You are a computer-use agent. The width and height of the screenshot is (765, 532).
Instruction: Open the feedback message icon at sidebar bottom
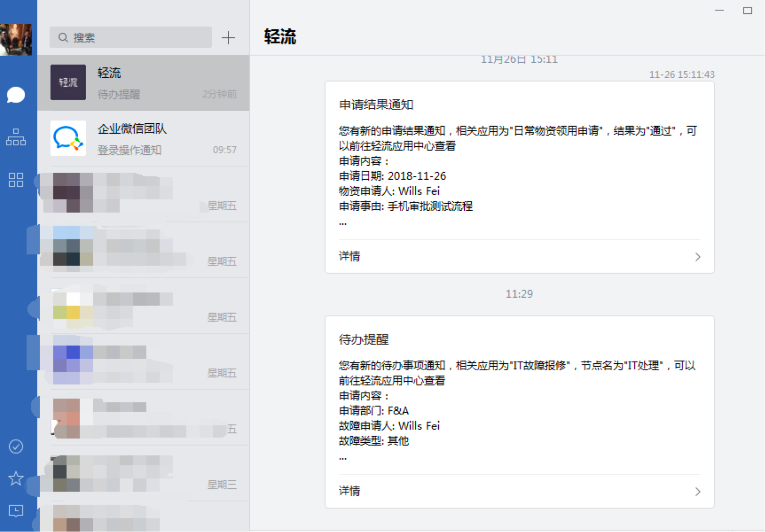pyautogui.click(x=16, y=511)
